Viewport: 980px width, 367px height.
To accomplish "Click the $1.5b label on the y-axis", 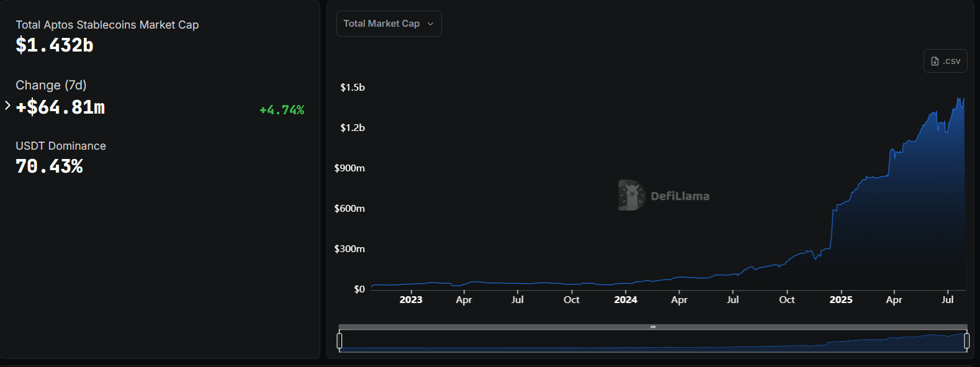I will [353, 88].
